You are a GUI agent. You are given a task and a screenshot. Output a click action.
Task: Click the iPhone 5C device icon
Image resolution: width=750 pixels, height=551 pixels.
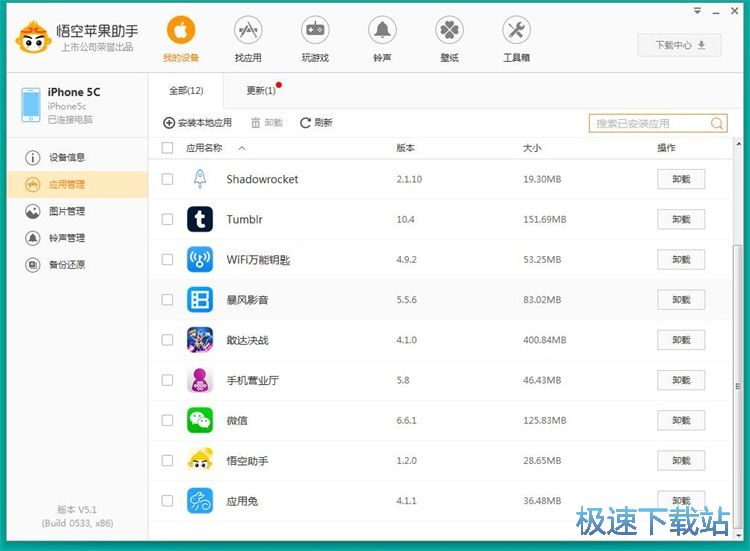[31, 105]
